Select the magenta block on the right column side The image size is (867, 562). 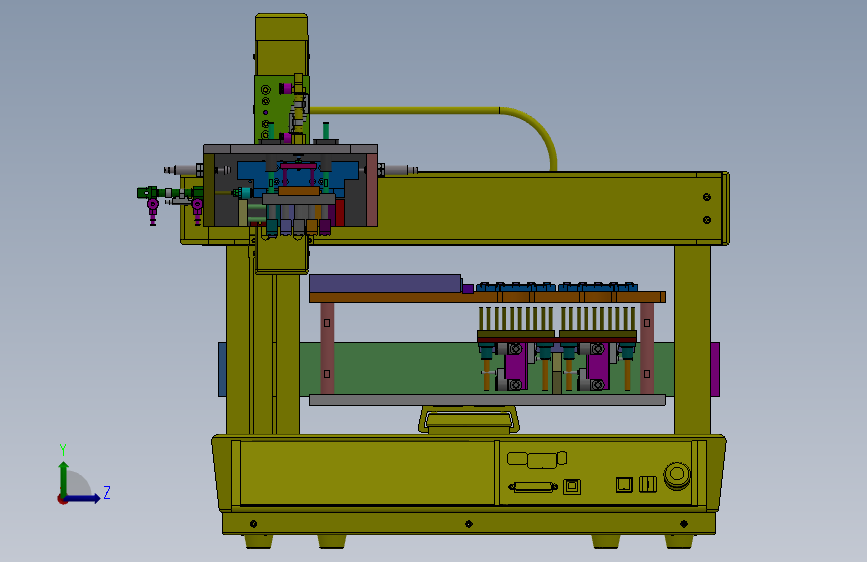(x=715, y=369)
